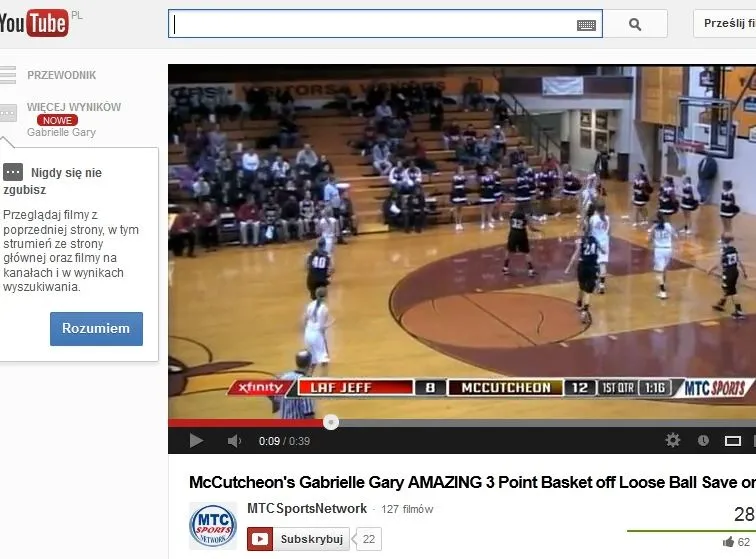The width and height of the screenshot is (756, 559).
Task: Click the YouTube logo
Action: [33, 23]
